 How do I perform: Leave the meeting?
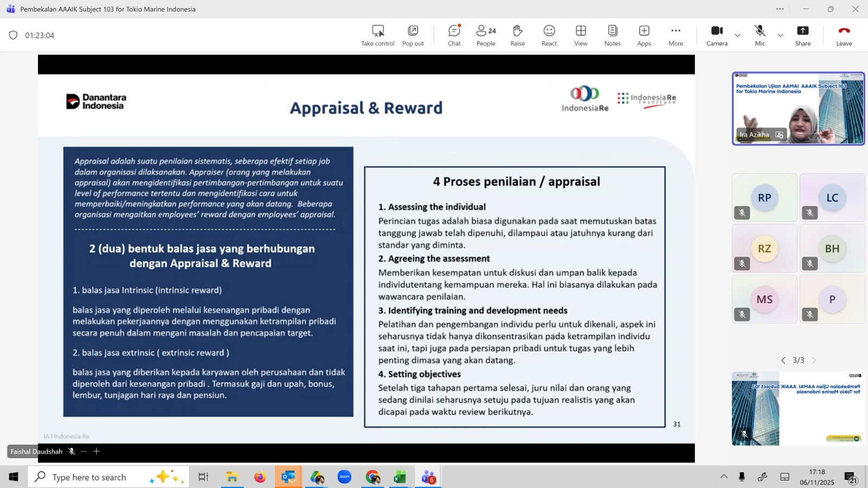click(844, 35)
